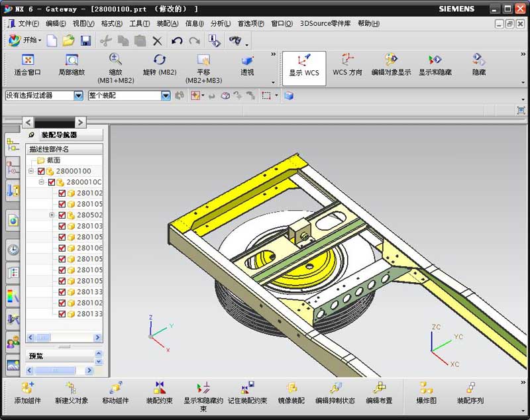Image resolution: width=530 pixels, height=420 pixels.
Task: Open 爆炸图 exploded views tool
Action: tap(426, 388)
